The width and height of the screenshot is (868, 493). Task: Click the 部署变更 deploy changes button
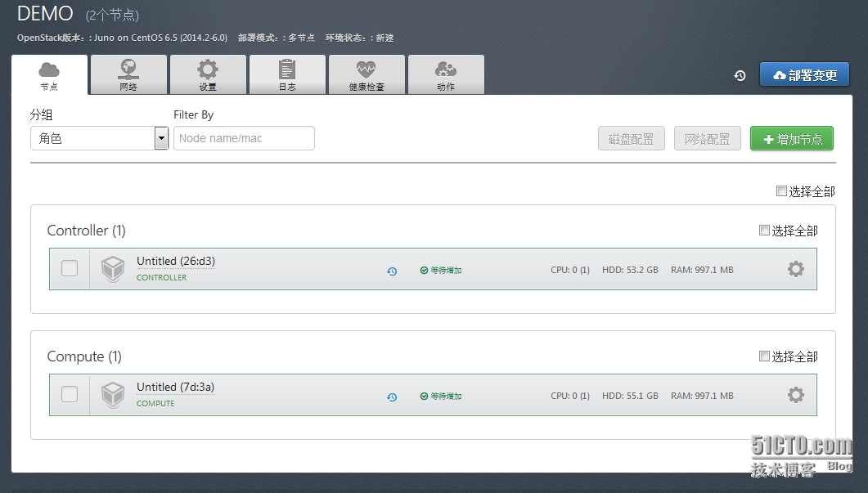[x=804, y=74]
